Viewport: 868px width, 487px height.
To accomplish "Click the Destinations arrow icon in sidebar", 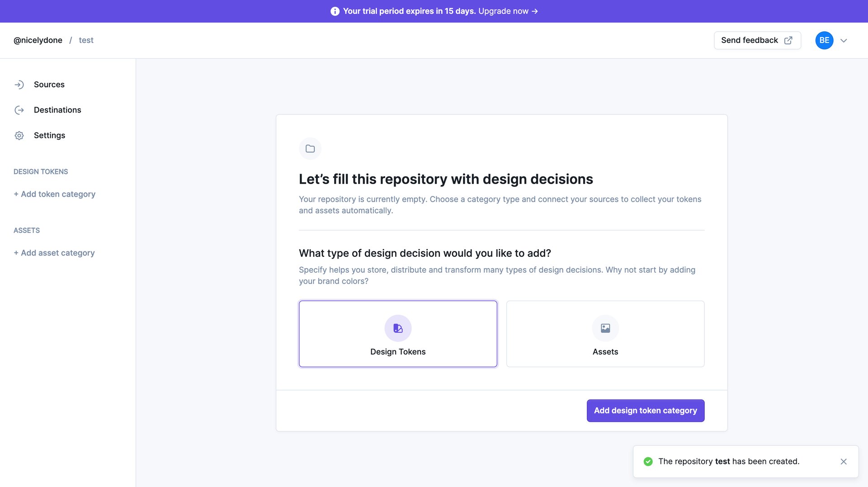I will (19, 110).
